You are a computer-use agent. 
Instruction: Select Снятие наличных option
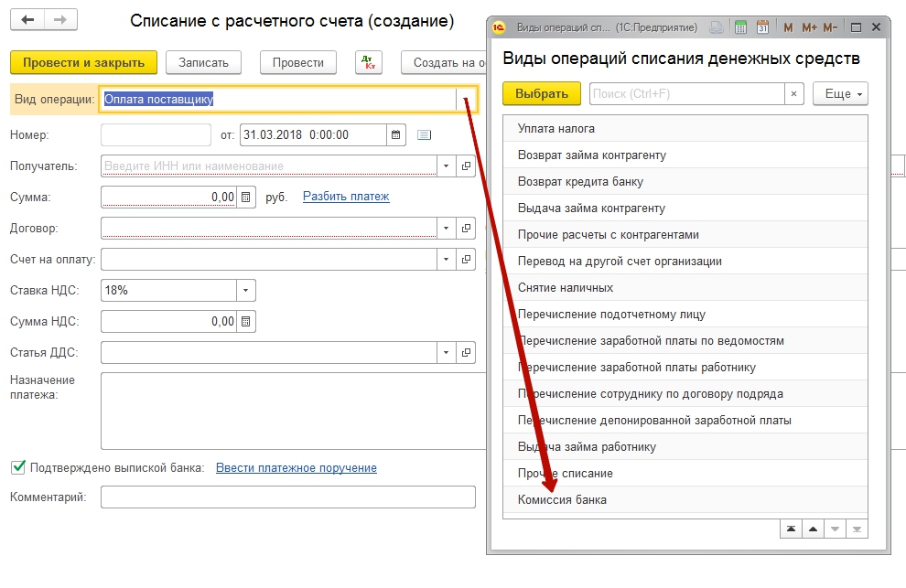(685, 288)
